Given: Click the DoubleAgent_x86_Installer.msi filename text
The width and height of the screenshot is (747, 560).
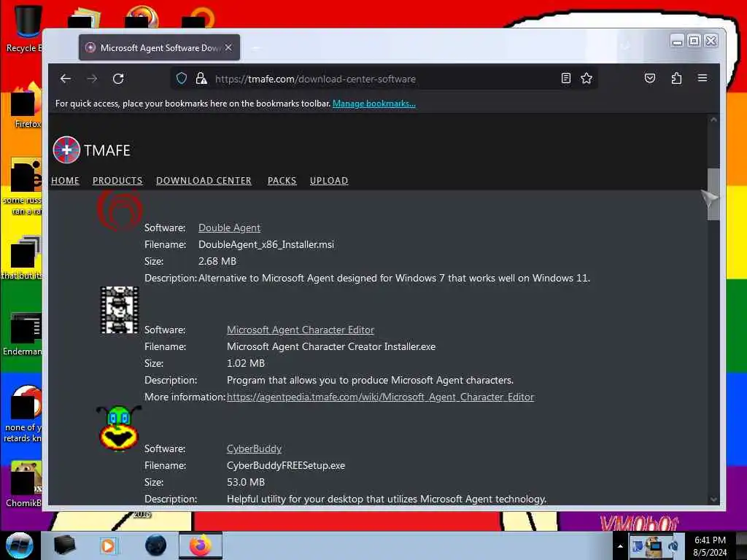Looking at the screenshot, I should pos(266,245).
